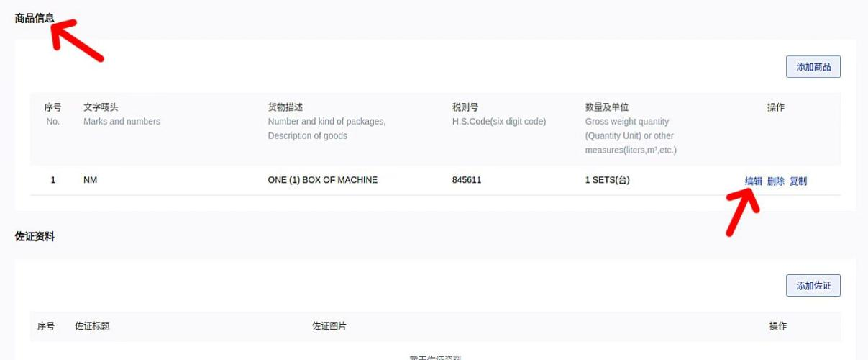The width and height of the screenshot is (868, 360).
Task: Click the 操作 header in the product table
Action: [775, 107]
